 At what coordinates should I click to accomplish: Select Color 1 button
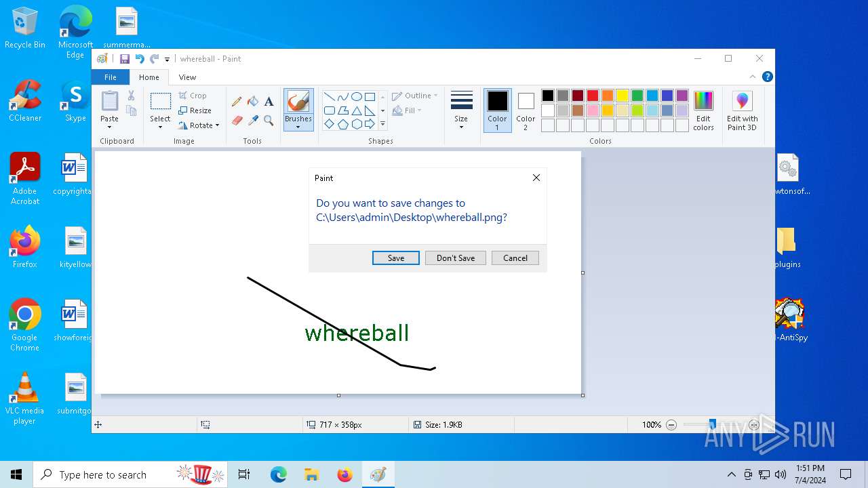coord(497,110)
